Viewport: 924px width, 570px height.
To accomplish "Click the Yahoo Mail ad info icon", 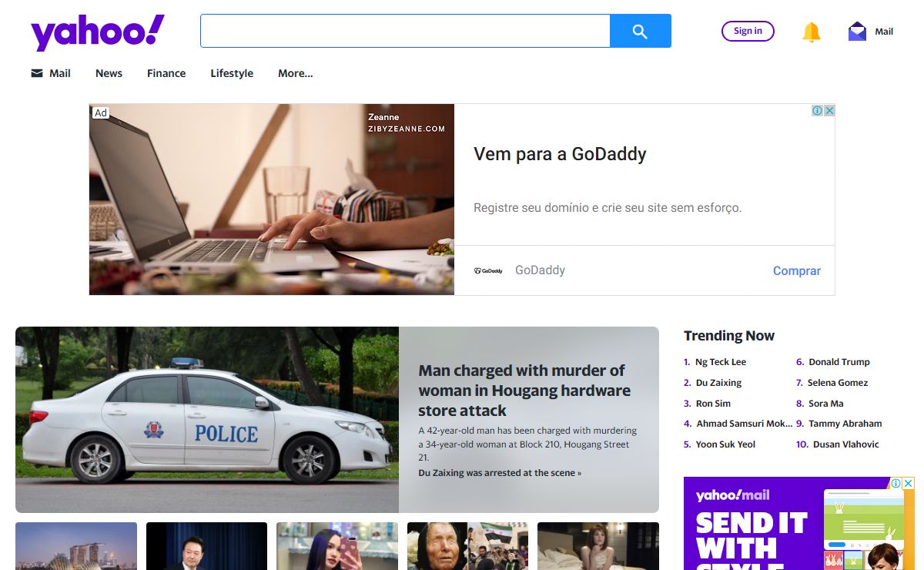I will pos(897,484).
